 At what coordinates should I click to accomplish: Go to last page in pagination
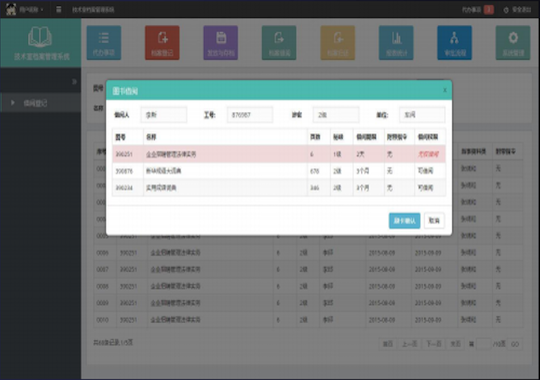pyautogui.click(x=455, y=344)
